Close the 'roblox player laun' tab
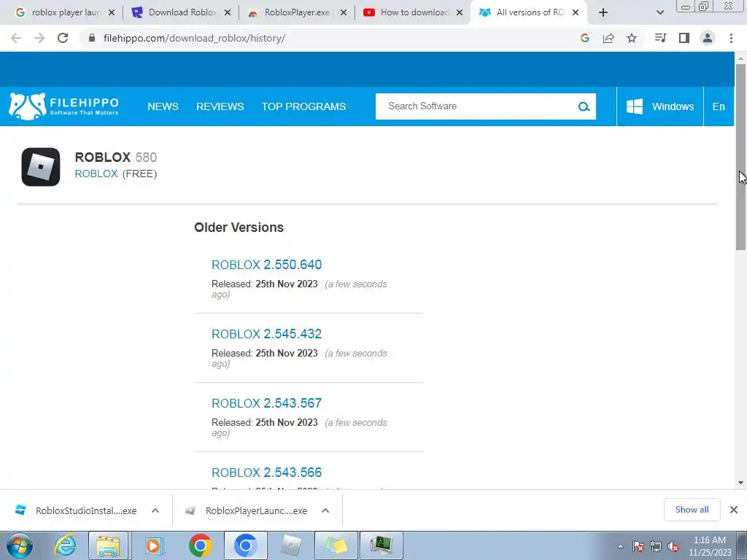Screen dimensions: 747x560 [x=111, y=13]
